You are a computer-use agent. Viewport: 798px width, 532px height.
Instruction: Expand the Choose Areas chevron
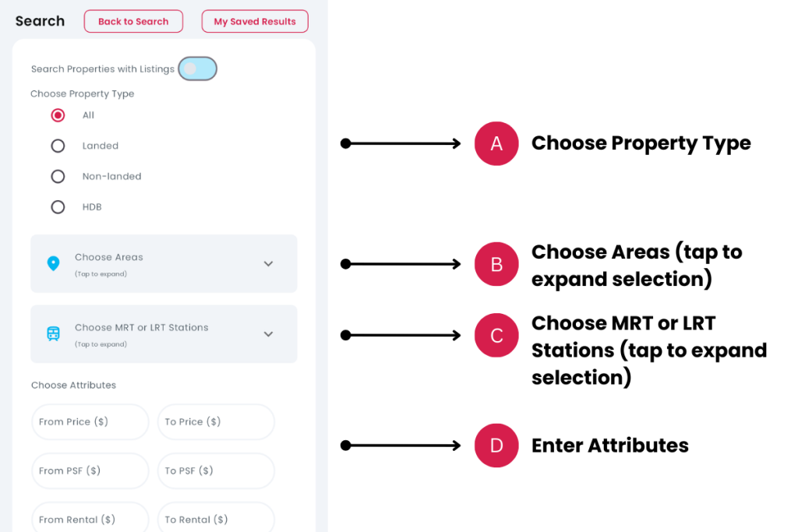coord(268,263)
